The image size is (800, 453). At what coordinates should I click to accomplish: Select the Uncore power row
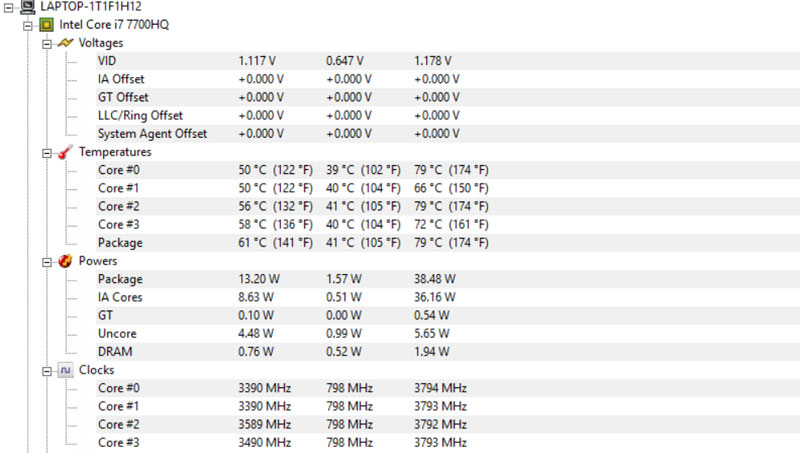[x=448, y=334]
